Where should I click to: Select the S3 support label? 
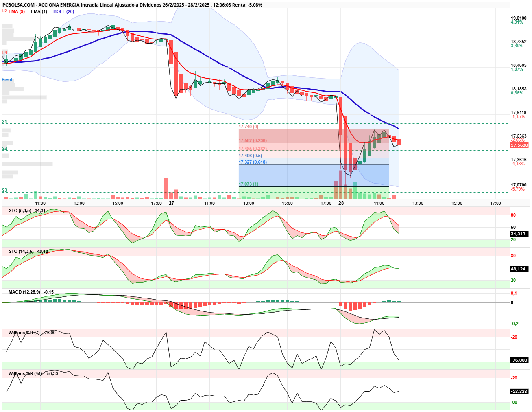point(4,190)
